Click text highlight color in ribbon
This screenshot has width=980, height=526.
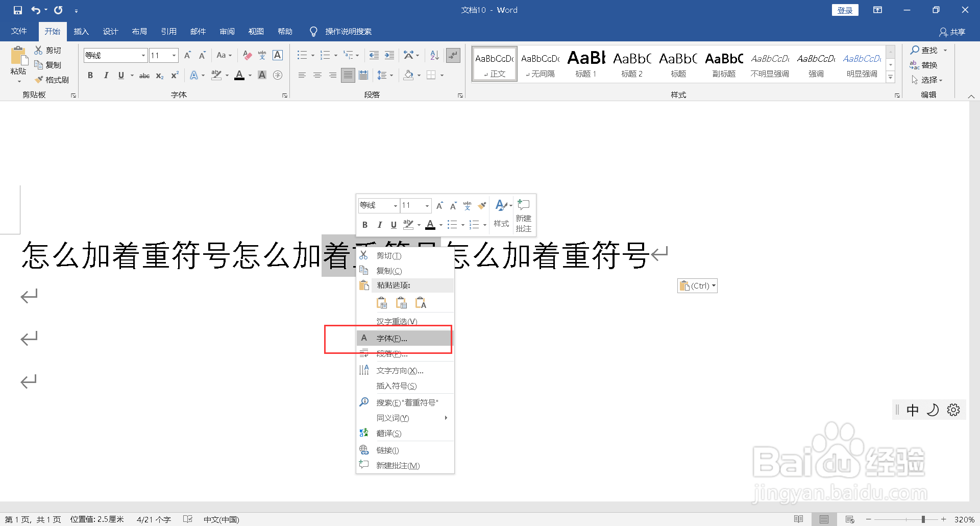(x=216, y=75)
